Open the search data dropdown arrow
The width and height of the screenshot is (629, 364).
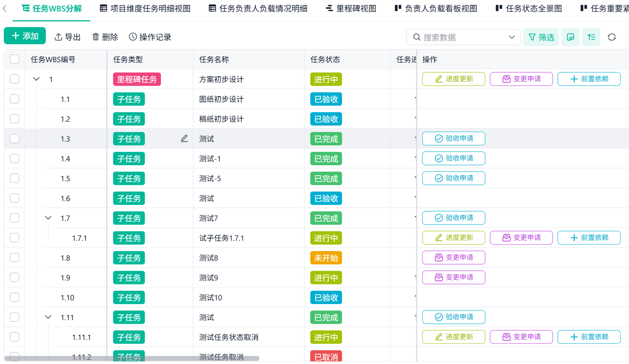point(512,37)
